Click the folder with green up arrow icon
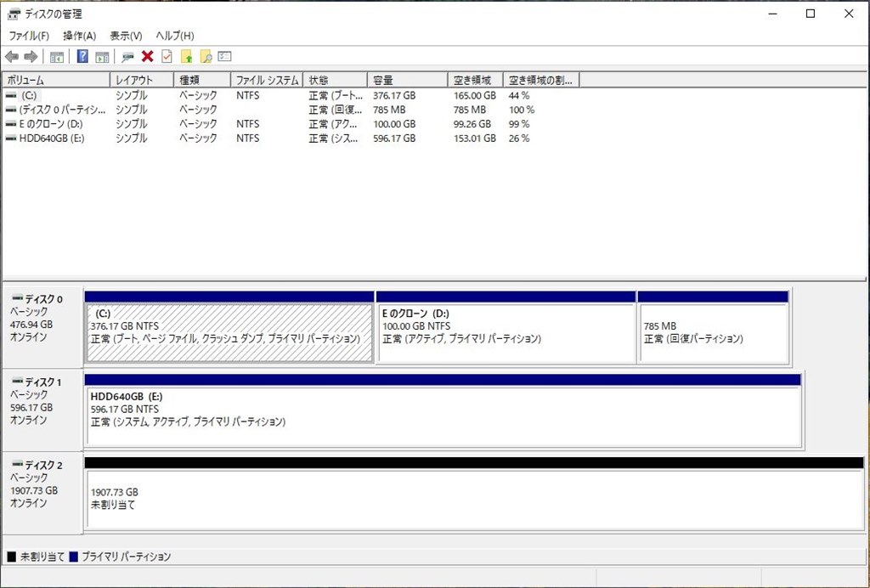 [187, 56]
